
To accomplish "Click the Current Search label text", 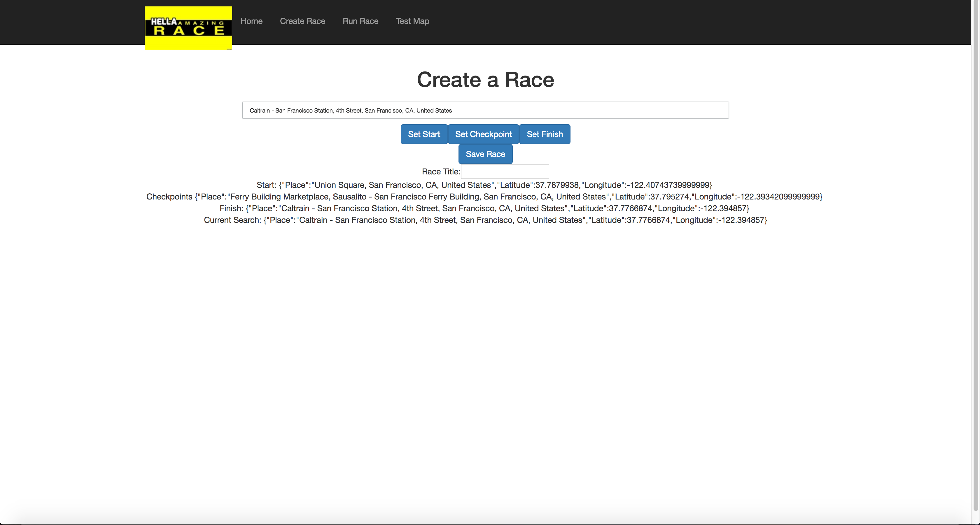I will click(x=232, y=220).
